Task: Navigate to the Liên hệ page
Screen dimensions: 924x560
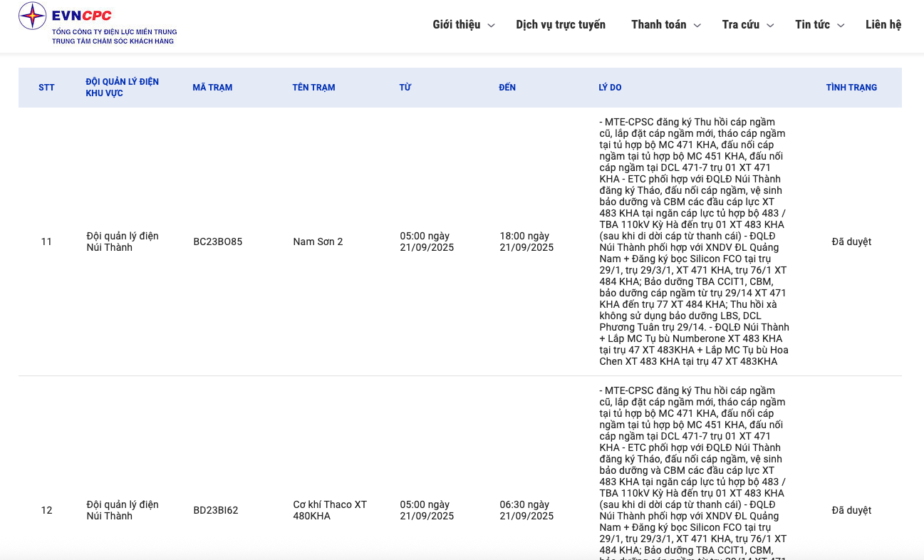Action: coord(883,25)
